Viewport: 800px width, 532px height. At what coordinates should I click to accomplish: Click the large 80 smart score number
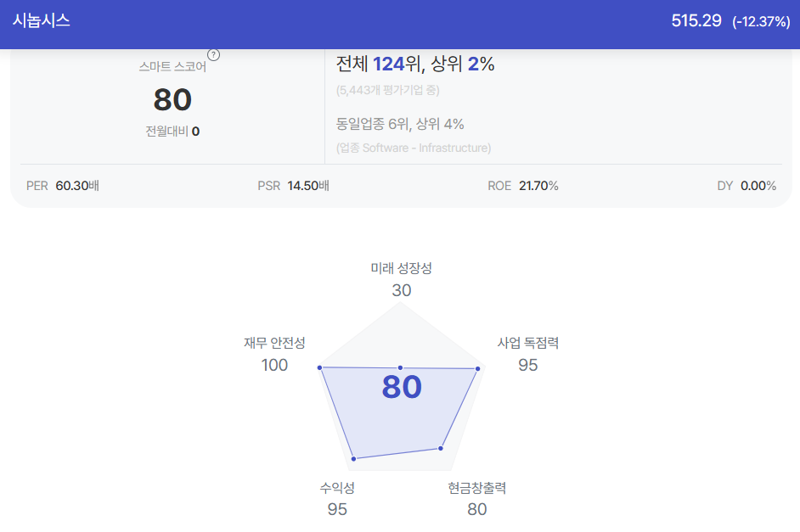click(172, 99)
